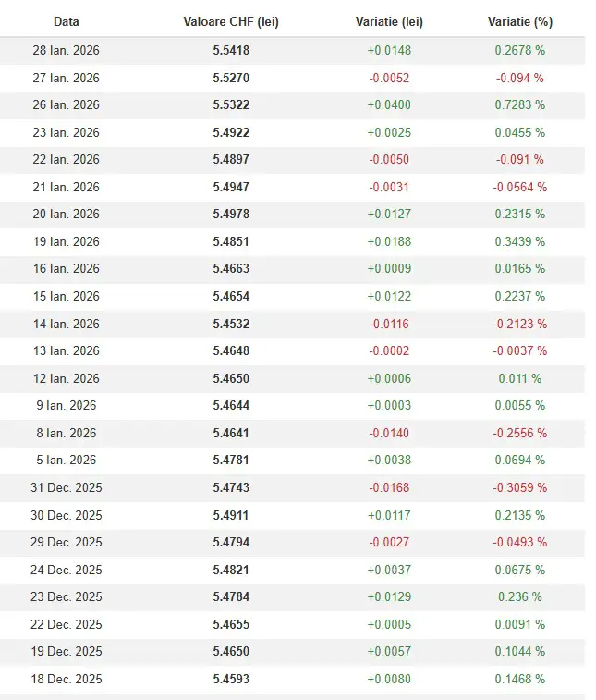Select the 31 Dec. 2025 date cell

(x=66, y=487)
